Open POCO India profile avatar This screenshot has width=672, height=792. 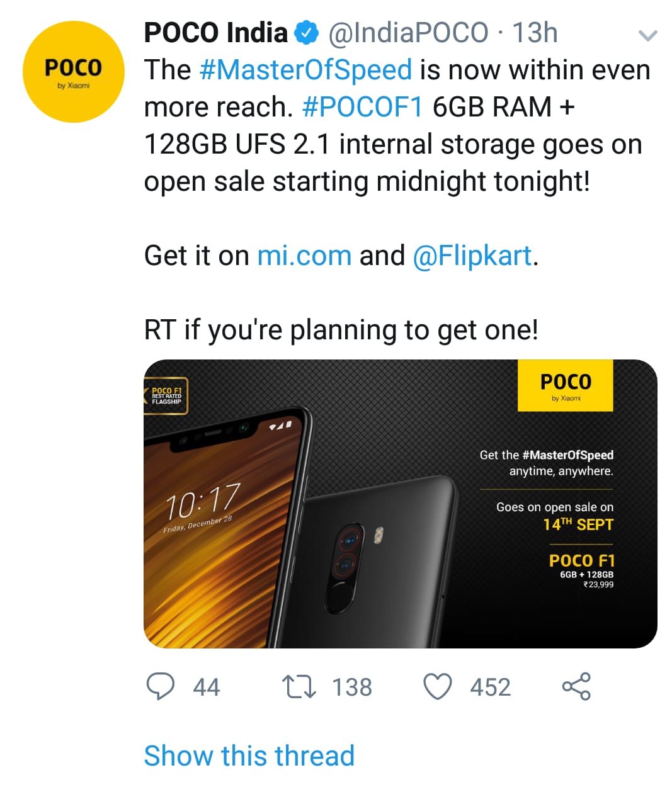74,72
